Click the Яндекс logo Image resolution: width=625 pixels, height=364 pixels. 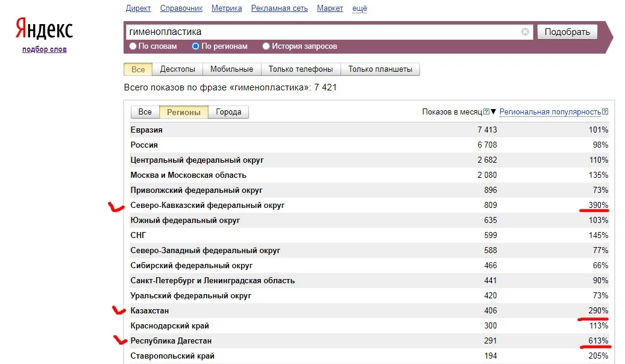(x=45, y=28)
